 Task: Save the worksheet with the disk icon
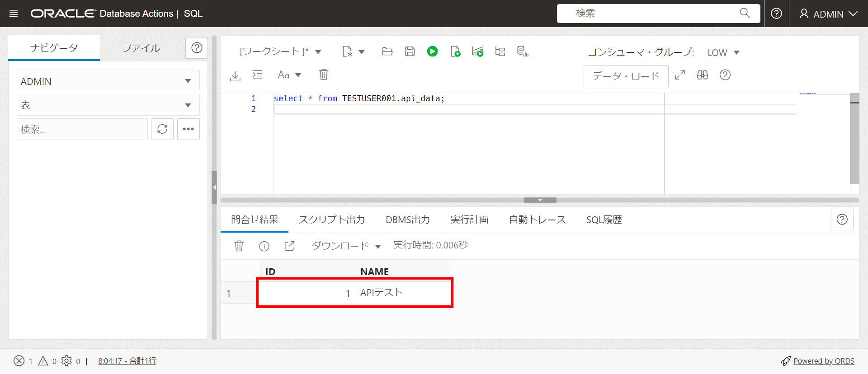pyautogui.click(x=410, y=51)
